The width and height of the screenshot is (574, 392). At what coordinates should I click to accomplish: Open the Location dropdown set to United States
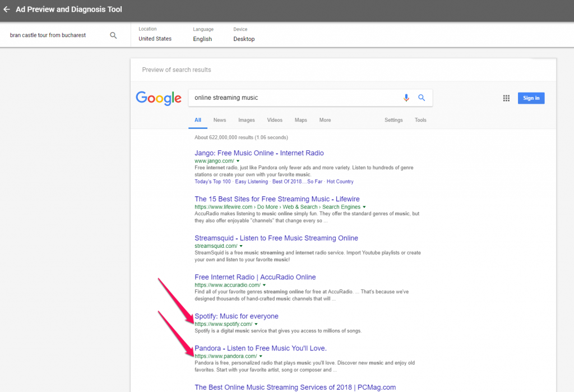155,39
